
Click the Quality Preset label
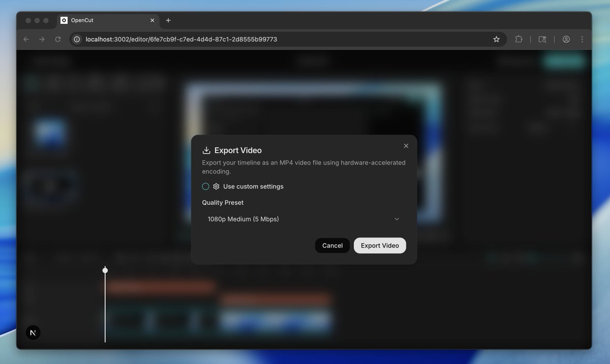[x=223, y=203]
